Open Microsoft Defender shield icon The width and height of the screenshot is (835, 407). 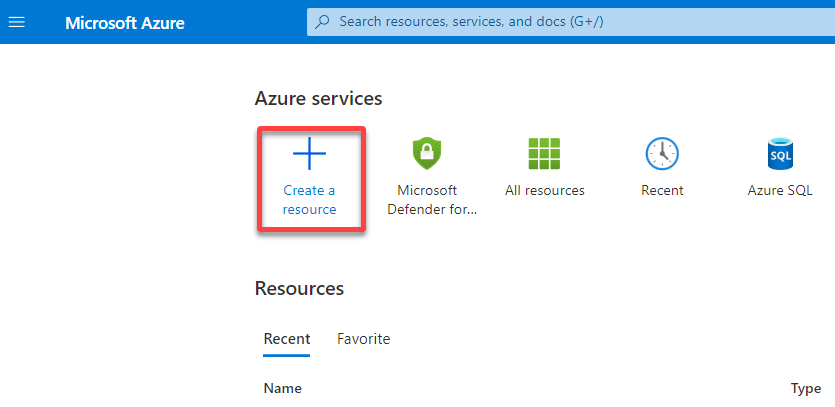coord(427,153)
